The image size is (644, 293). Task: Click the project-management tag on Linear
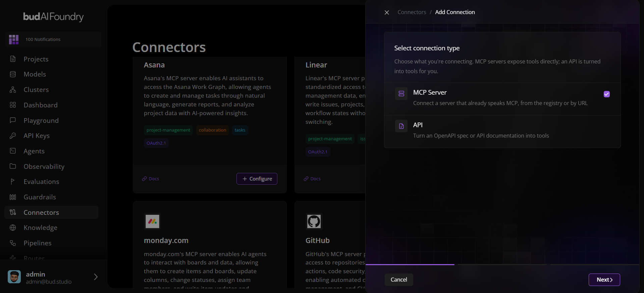[x=330, y=139]
